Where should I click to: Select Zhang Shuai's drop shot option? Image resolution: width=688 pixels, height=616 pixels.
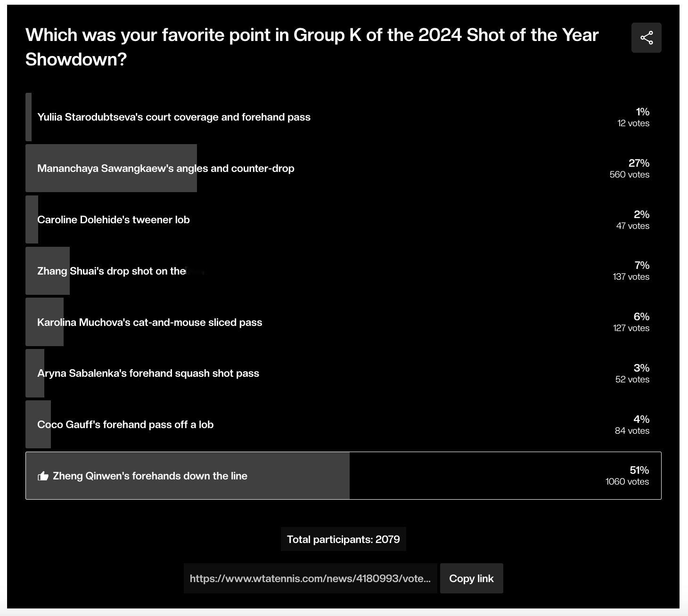click(343, 271)
